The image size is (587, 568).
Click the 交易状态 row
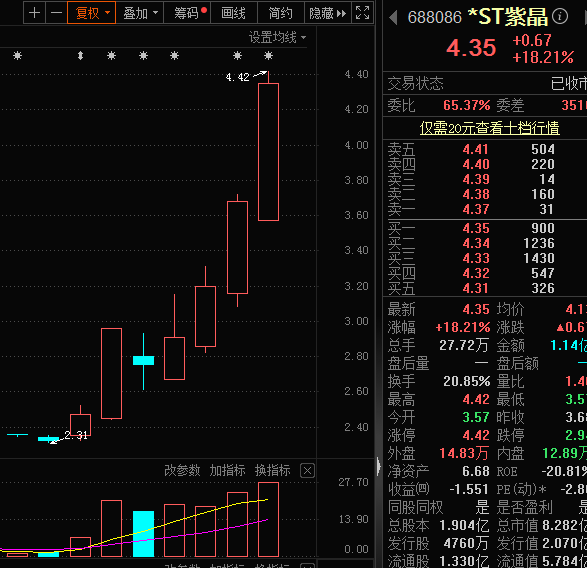[486, 83]
